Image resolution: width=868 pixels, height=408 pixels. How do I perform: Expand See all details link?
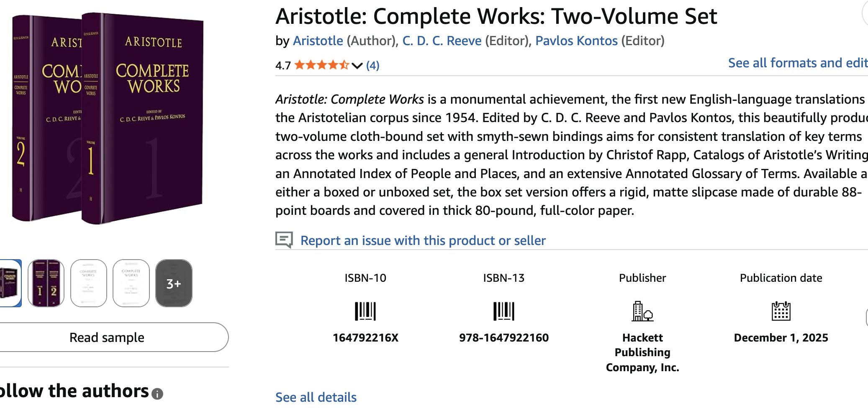[316, 397]
